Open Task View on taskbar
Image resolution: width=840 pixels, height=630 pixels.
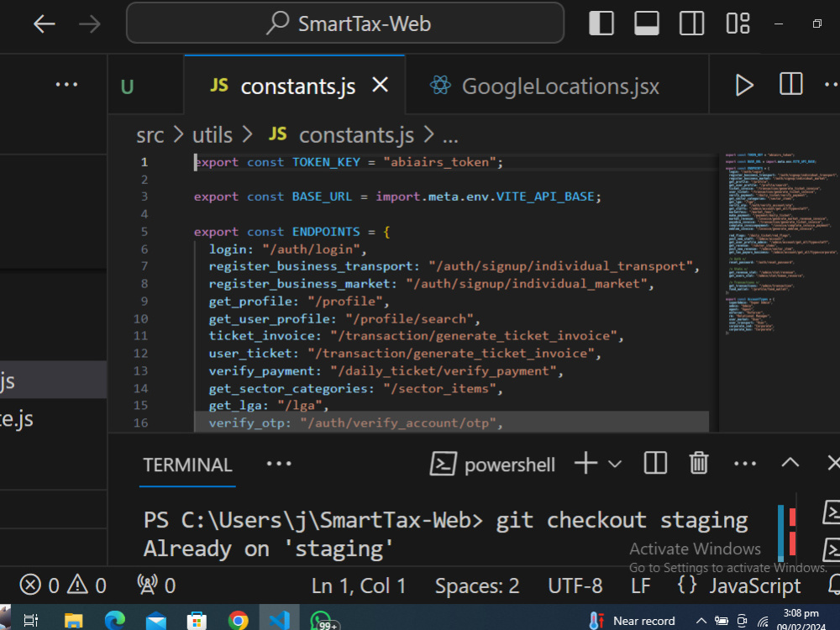pyautogui.click(x=30, y=621)
